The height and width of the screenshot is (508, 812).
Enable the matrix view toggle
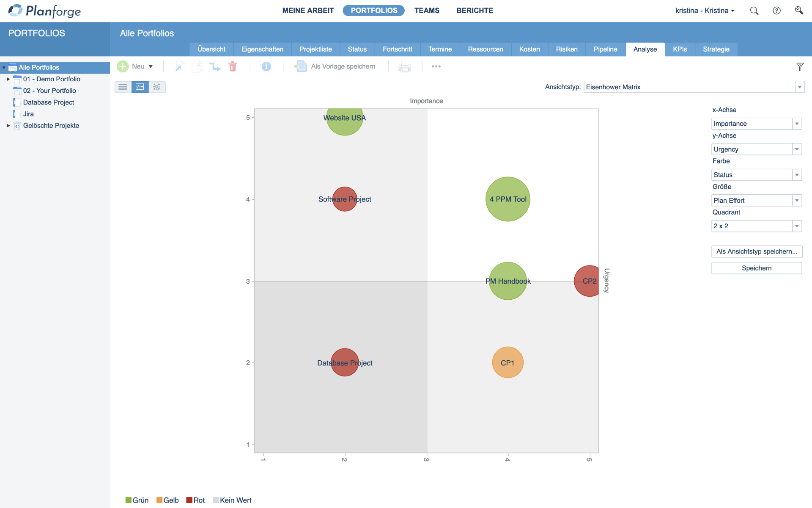[x=140, y=87]
